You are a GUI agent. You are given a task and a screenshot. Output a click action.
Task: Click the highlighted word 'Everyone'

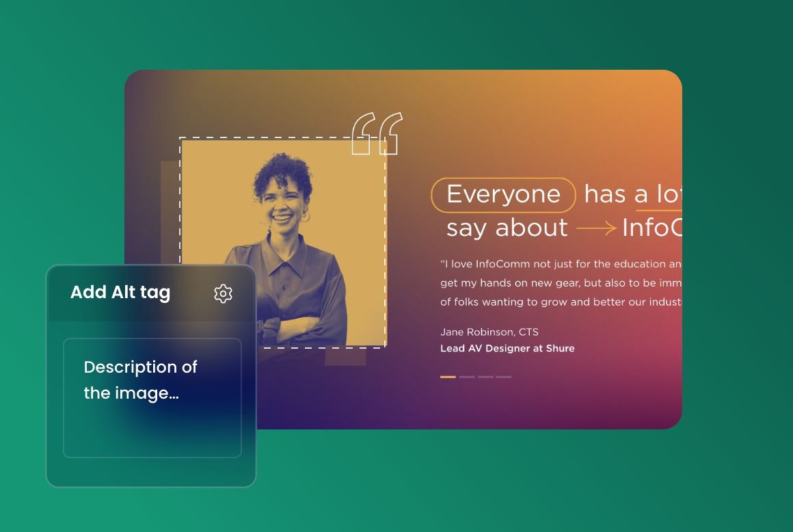(503, 195)
